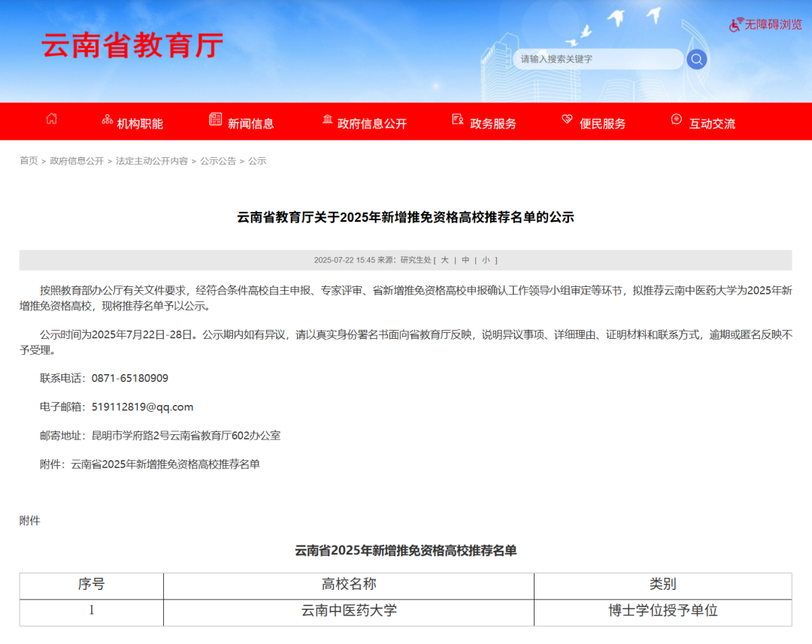Click the table cell with number 1

click(92, 612)
